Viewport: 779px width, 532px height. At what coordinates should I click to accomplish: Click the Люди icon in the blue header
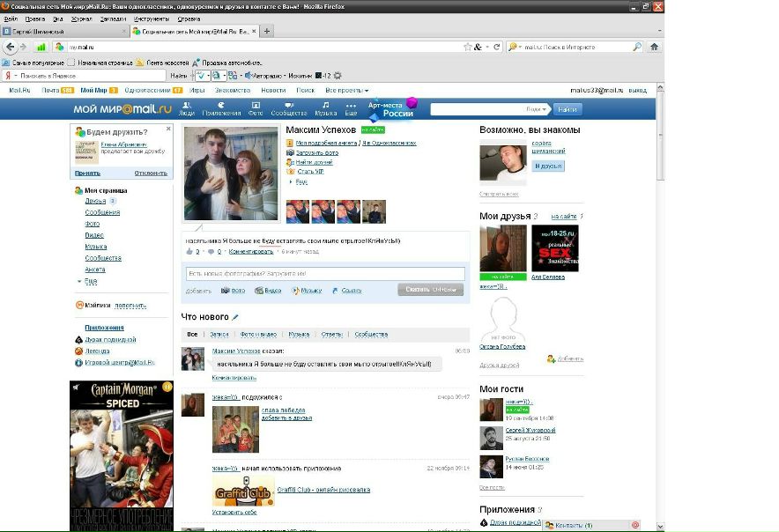pos(186,108)
